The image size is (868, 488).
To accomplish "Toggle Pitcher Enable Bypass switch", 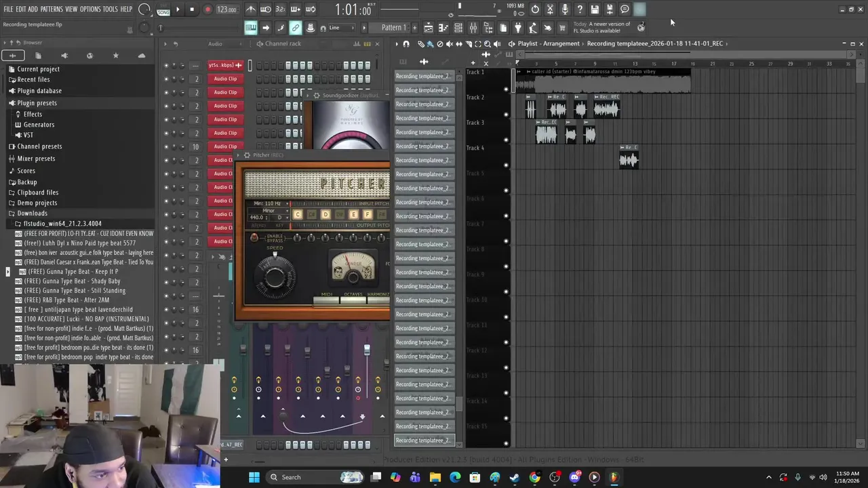I will [x=254, y=238].
